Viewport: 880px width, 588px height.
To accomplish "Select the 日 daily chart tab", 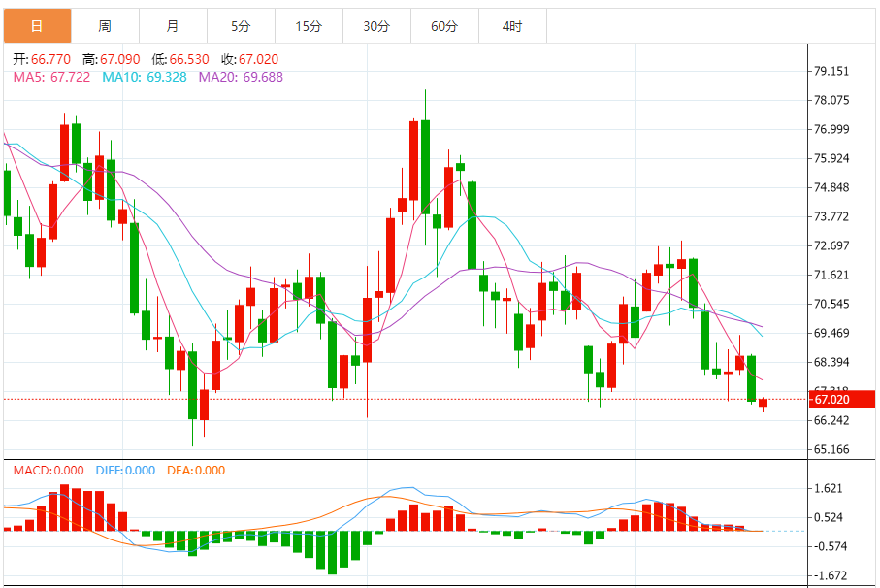I will coord(38,26).
